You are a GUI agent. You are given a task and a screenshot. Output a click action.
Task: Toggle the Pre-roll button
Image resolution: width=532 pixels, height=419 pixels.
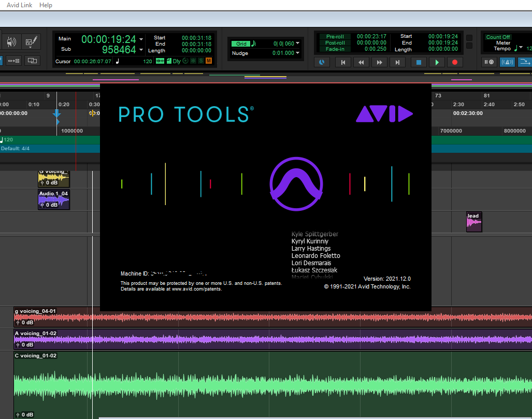[x=335, y=37]
